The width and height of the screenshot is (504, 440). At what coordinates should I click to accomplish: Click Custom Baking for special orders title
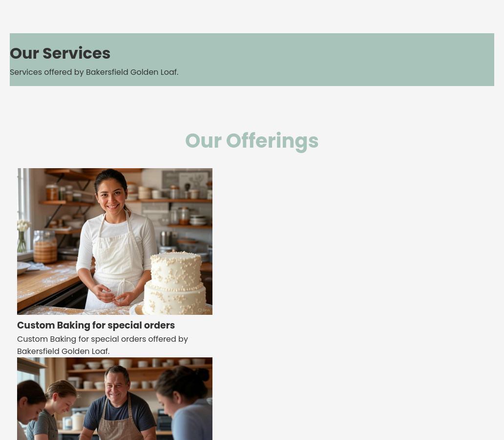click(96, 326)
